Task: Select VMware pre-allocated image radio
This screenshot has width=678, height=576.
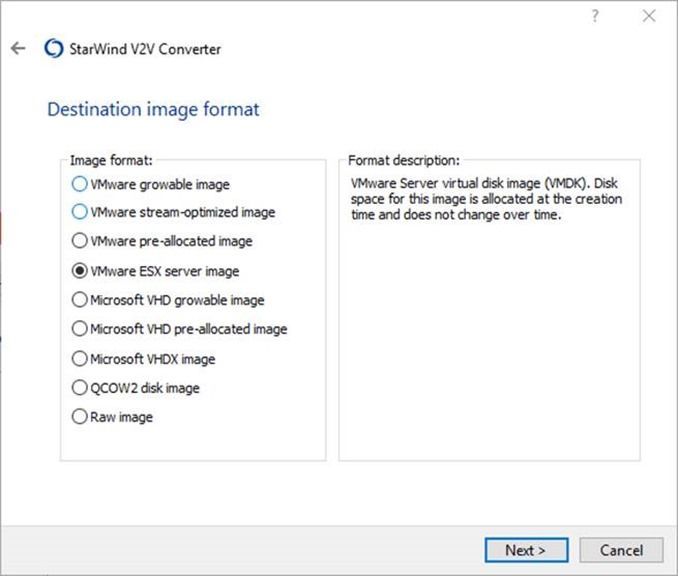Action: 162,241
